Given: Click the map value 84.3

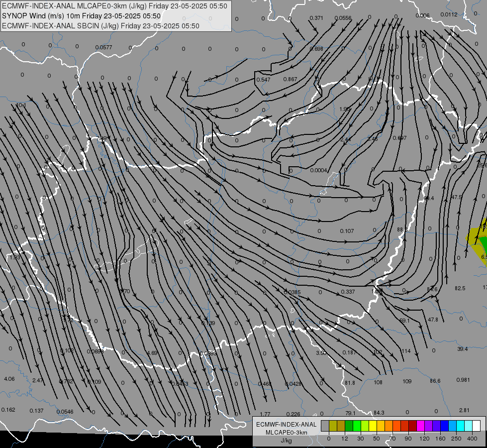Looking at the screenshot, I should click(379, 413).
